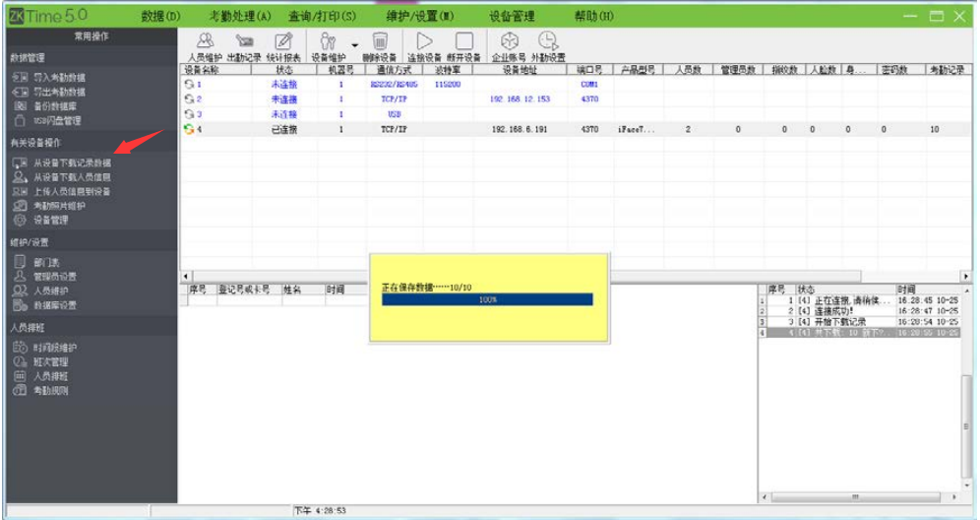Open 外勤设置 in the toolbar
The width and height of the screenshot is (980, 520).
tap(548, 42)
